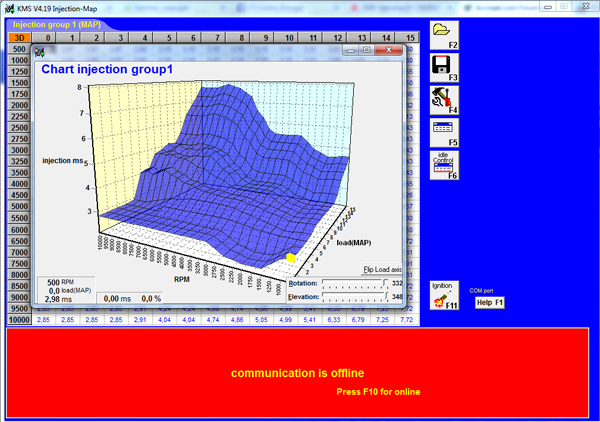Select load column header 15
The width and height of the screenshot is (600, 422).
click(x=410, y=37)
